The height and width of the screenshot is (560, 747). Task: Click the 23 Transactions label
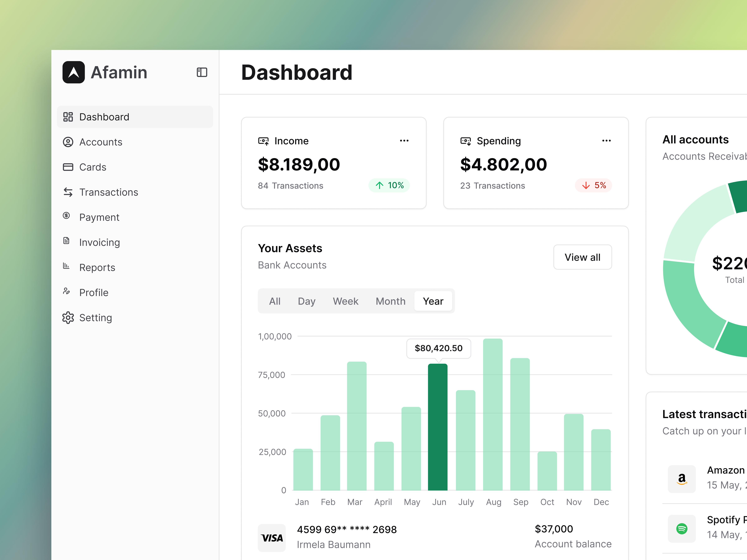493,186
